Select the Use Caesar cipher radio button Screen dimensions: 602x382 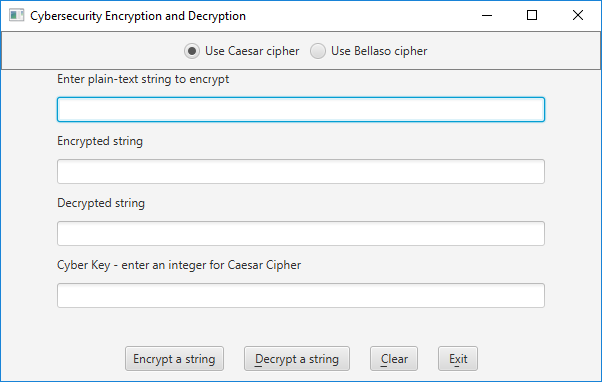192,51
